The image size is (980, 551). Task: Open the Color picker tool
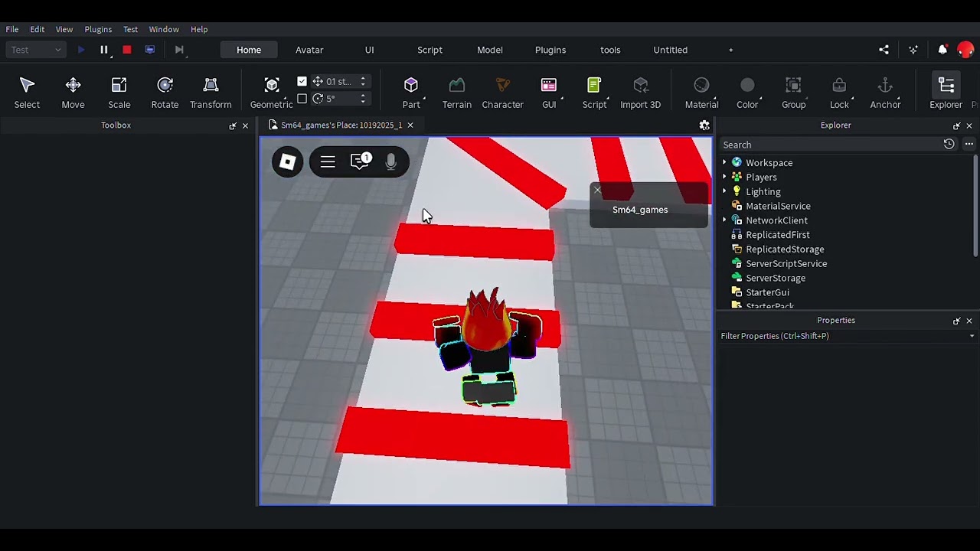pyautogui.click(x=747, y=92)
